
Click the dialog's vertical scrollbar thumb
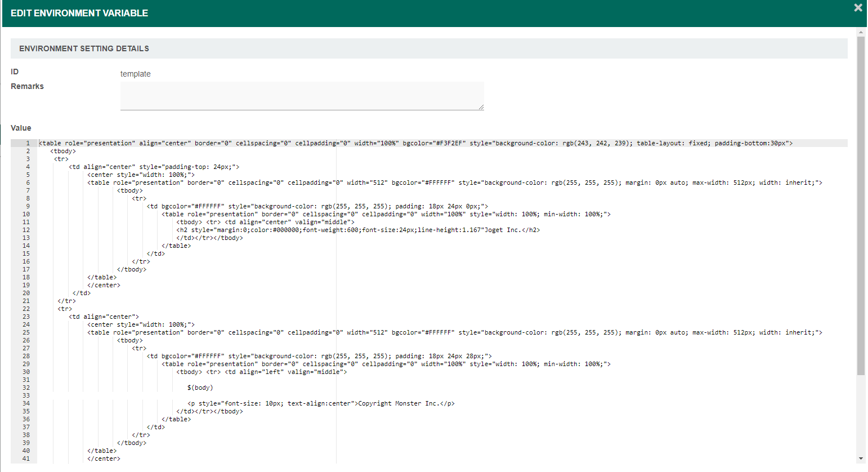click(861, 206)
